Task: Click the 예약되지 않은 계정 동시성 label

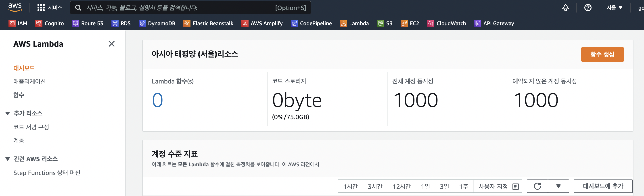Action: (x=544, y=81)
